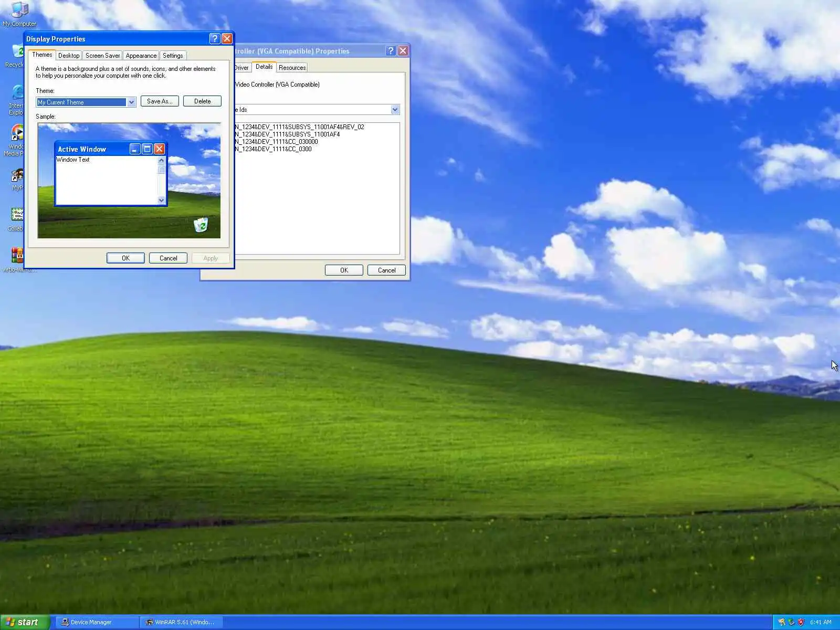This screenshot has width=840, height=630.
Task: Click the Delete theme button
Action: (x=202, y=101)
